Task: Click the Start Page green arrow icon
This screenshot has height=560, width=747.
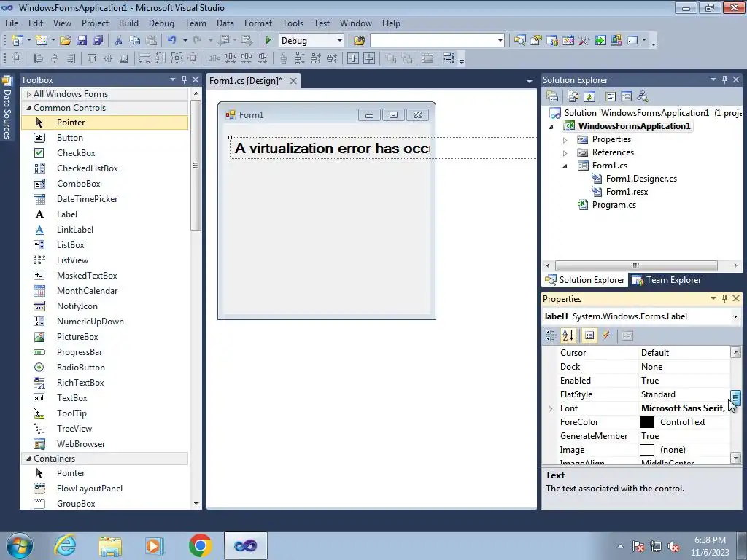Action: (600, 41)
